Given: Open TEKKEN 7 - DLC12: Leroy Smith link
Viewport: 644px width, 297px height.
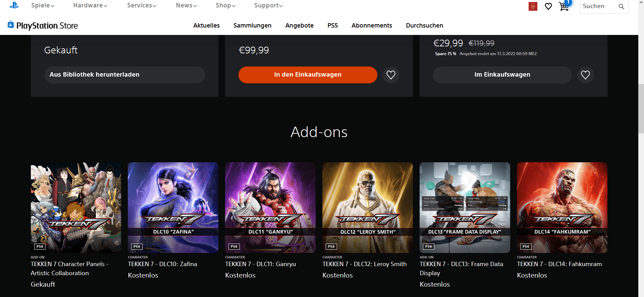Looking at the screenshot, I should (364, 264).
